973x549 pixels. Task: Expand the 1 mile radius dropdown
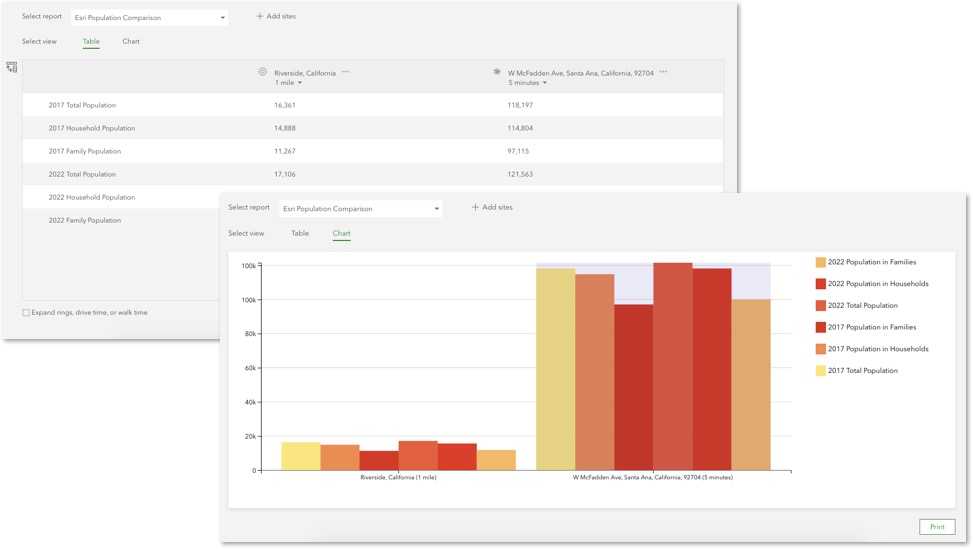pyautogui.click(x=289, y=83)
